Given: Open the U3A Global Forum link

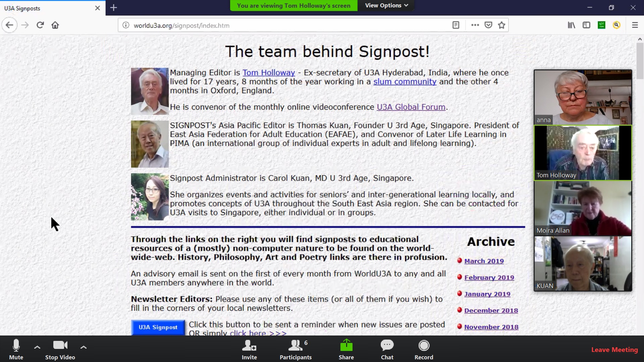Looking at the screenshot, I should (x=411, y=107).
